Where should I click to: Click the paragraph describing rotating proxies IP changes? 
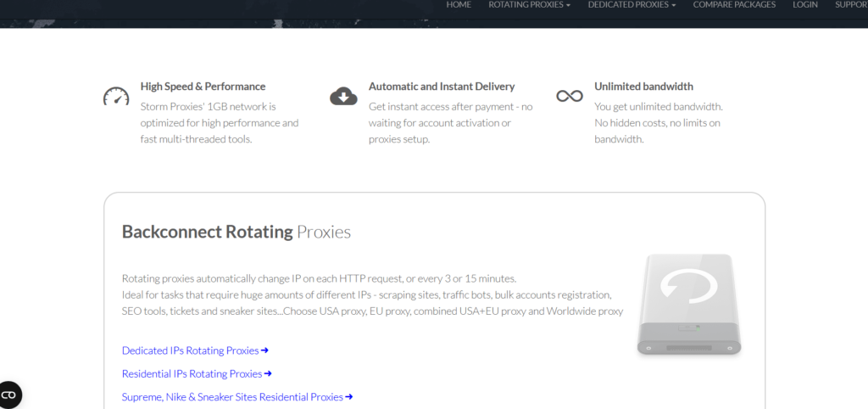click(x=371, y=294)
